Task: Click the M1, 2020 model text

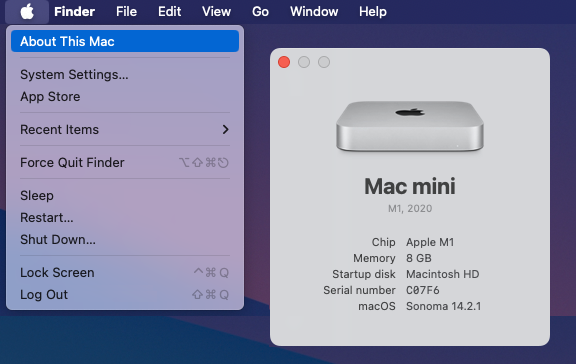Action: [x=410, y=209]
